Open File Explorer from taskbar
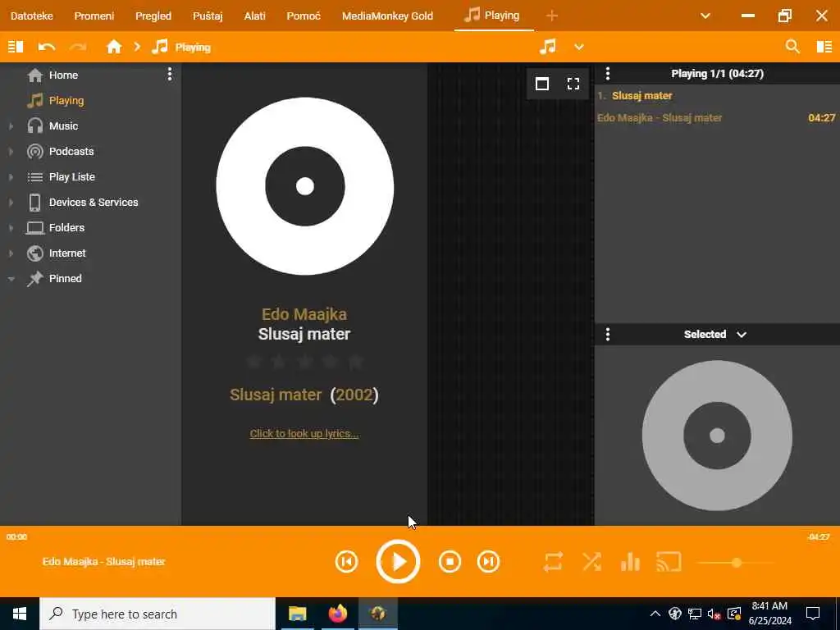840x630 pixels. coord(297,614)
